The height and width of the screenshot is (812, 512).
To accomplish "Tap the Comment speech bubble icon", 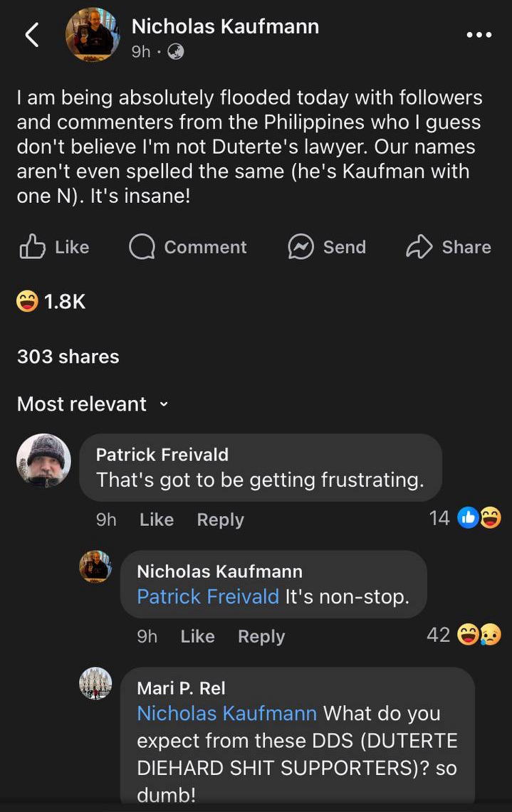I will click(142, 247).
